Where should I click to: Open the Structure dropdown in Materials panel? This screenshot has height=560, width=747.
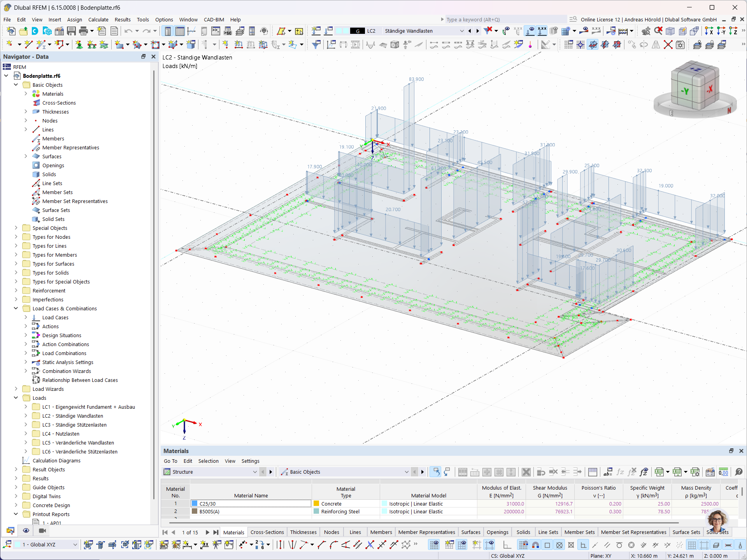tap(255, 472)
